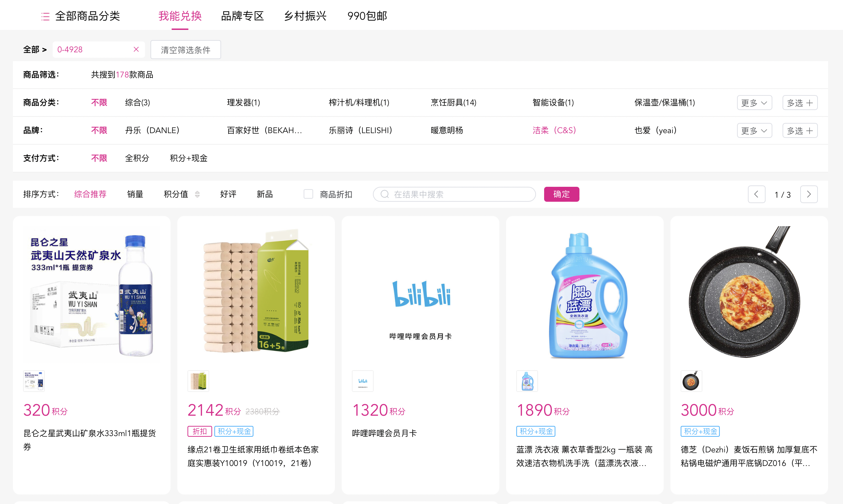Toggle 积分值 sort order arrows
Viewport: 843px width, 504px height.
[197, 194]
